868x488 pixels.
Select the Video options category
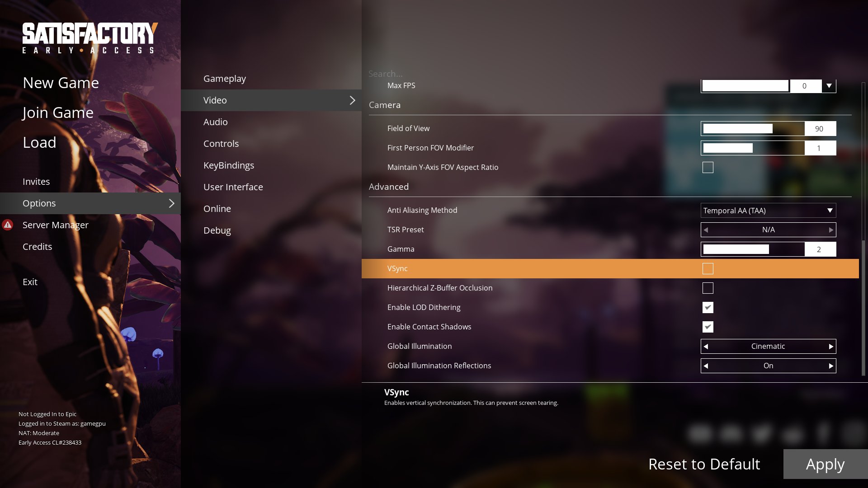[271, 100]
